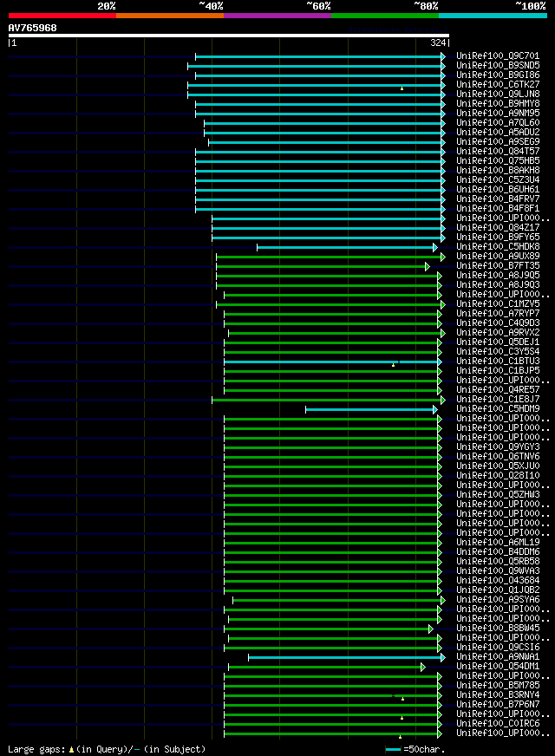The width and height of the screenshot is (555, 756).
Task: Open hit UniRef100_B4FRV7
Action: click(x=498, y=199)
